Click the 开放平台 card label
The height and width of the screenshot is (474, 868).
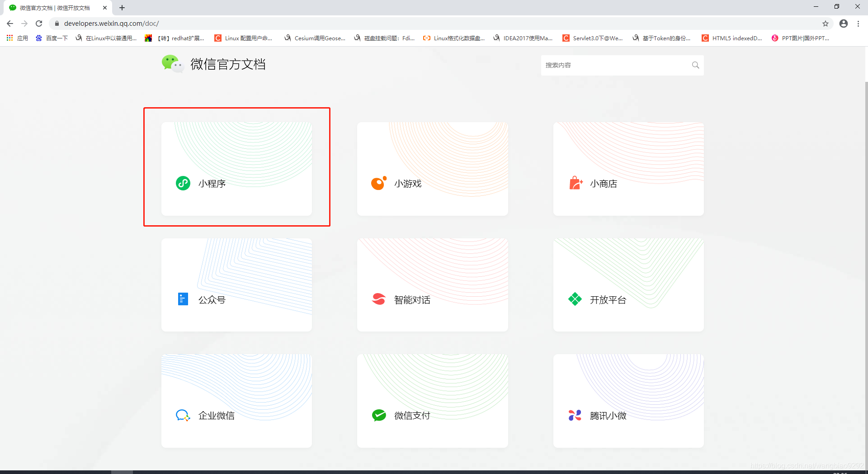click(x=608, y=299)
